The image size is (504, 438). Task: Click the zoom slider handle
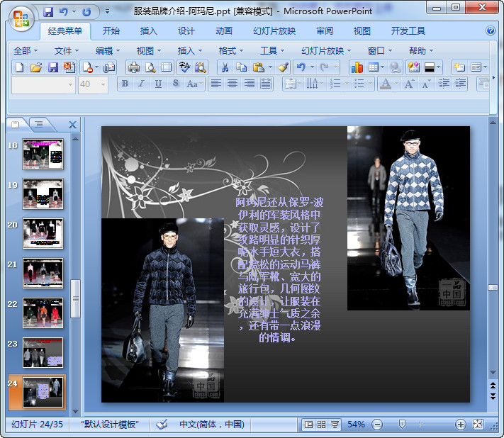pyautogui.click(x=402, y=424)
